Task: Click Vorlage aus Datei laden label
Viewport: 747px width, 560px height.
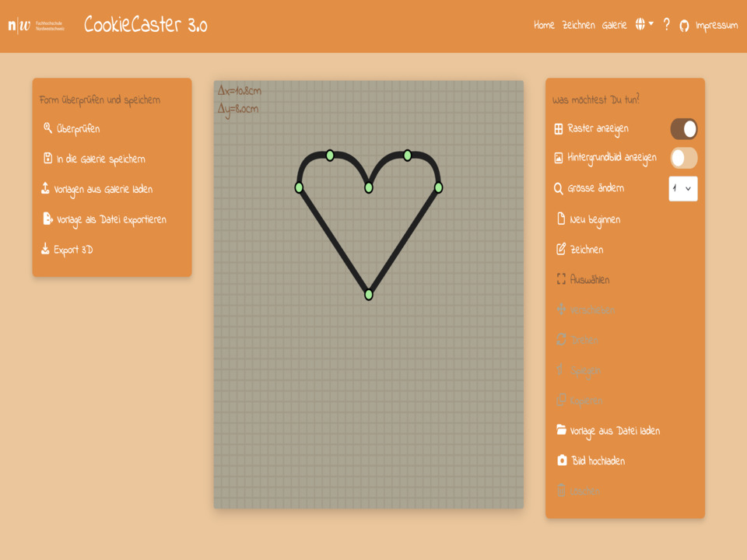Action: [x=615, y=431]
